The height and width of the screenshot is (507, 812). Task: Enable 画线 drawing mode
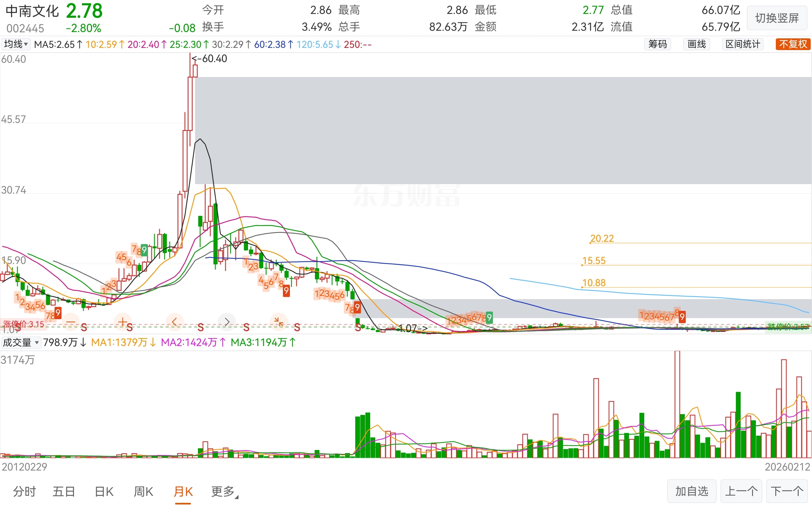point(696,44)
